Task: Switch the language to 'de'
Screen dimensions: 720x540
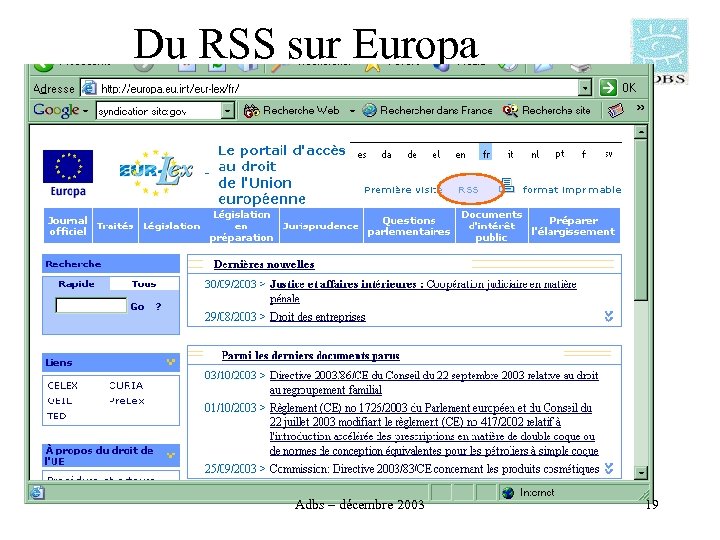Action: tap(412, 155)
